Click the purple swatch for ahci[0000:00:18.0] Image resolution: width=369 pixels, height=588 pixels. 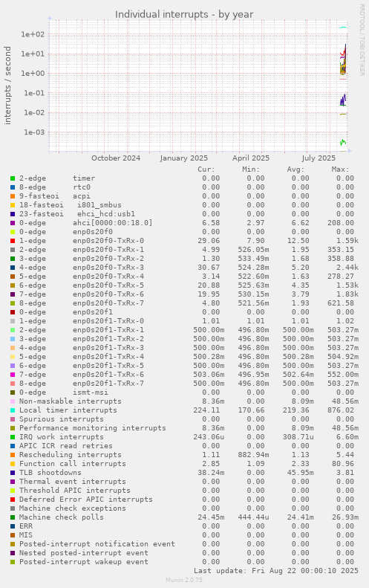pyautogui.click(x=13, y=223)
